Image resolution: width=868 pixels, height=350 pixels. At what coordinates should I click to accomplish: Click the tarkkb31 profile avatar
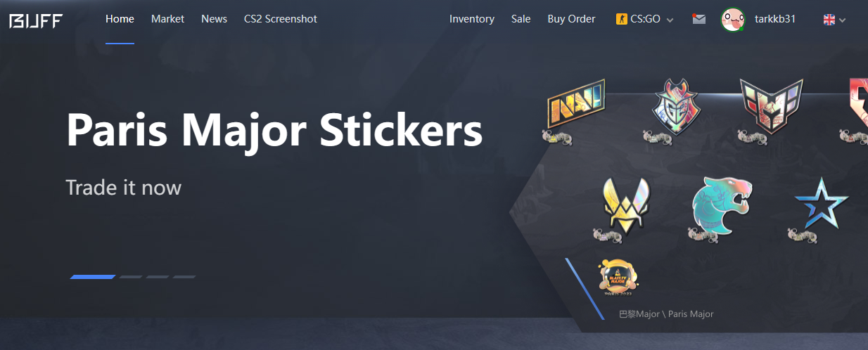(733, 19)
